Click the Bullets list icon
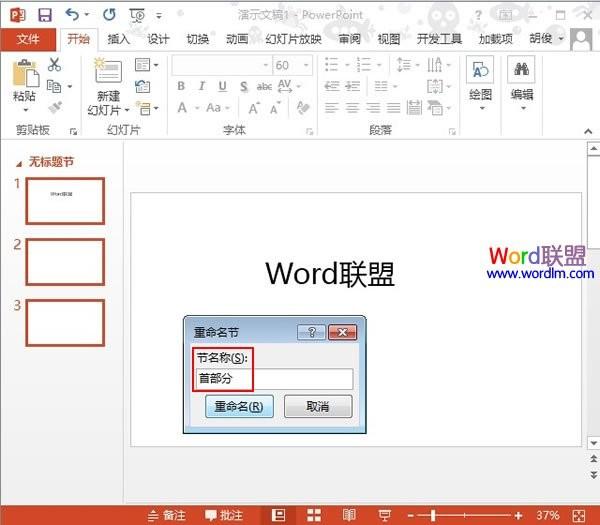Screen dimensions: 600x525 331,64
